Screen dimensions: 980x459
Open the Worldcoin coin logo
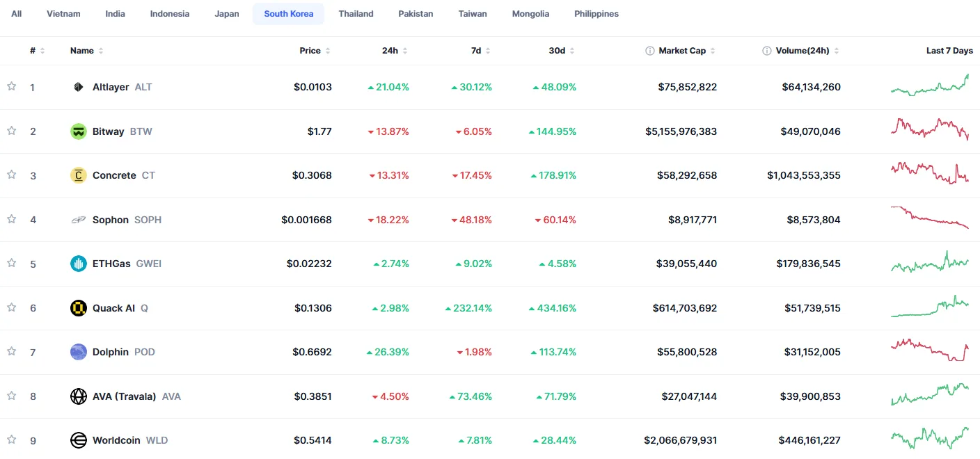pyautogui.click(x=79, y=440)
